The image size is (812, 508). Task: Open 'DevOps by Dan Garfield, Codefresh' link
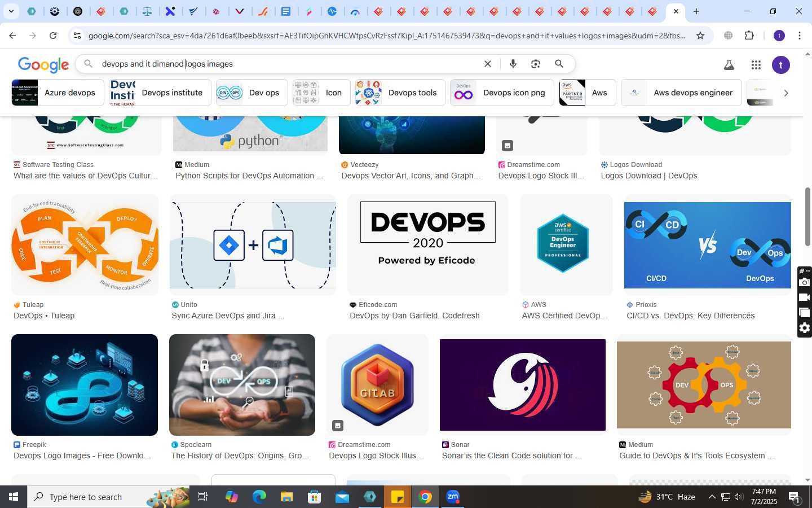[x=414, y=316]
